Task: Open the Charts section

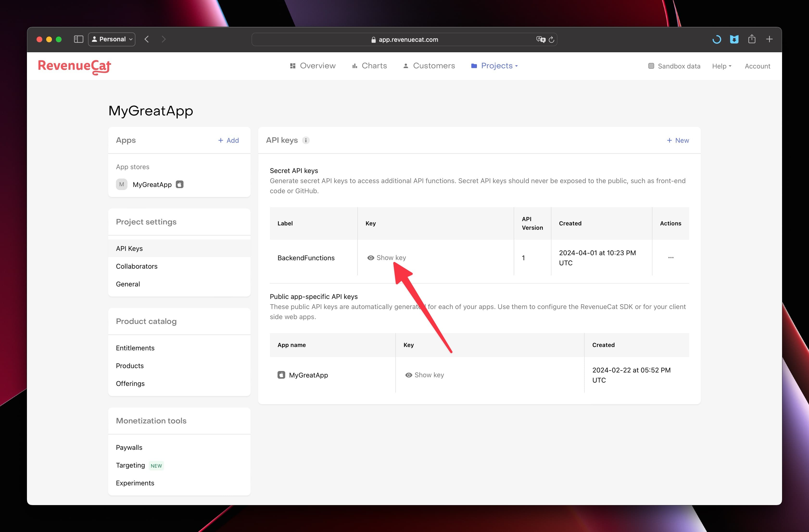Action: 369,66
